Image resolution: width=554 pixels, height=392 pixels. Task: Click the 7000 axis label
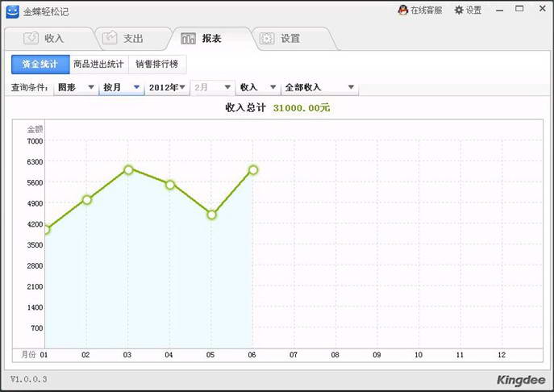pos(35,141)
